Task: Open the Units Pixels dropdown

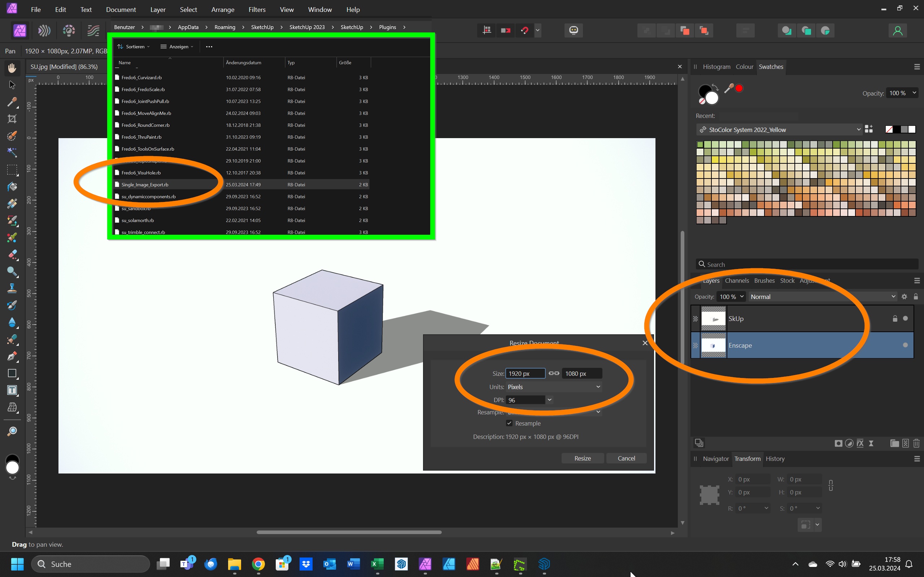Action: tap(554, 387)
